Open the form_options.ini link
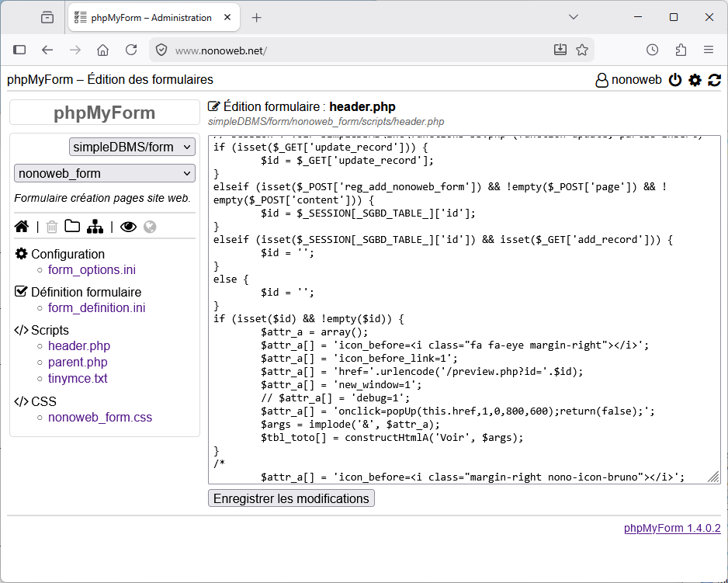 pyautogui.click(x=92, y=269)
